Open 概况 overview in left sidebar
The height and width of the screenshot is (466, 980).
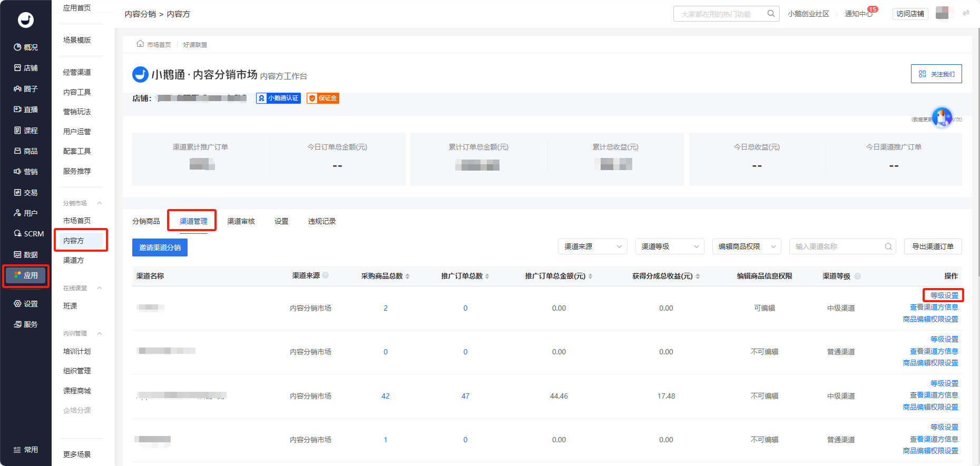[26, 47]
